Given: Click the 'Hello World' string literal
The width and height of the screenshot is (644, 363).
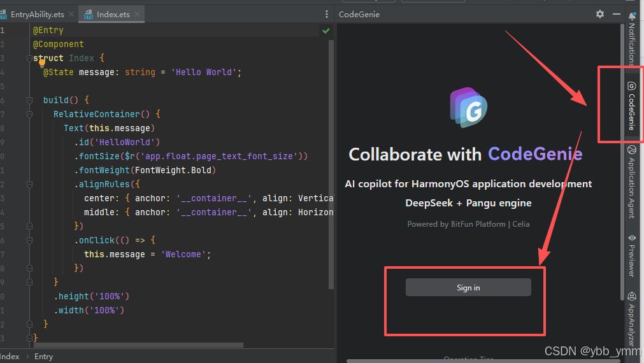Looking at the screenshot, I should coord(204,72).
